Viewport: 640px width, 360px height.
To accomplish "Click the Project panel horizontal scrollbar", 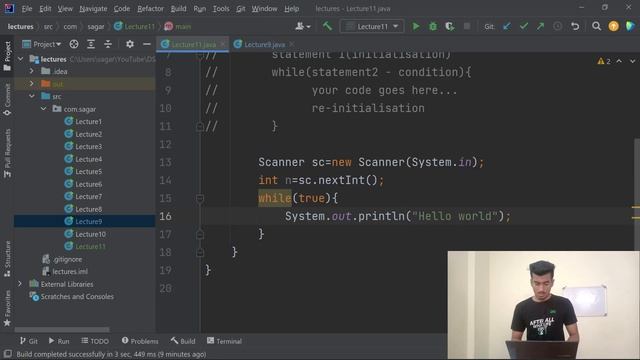I will 62,329.
